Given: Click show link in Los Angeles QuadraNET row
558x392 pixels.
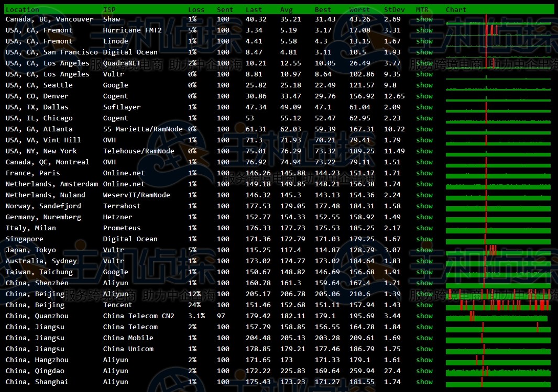Looking at the screenshot, I should pyautogui.click(x=424, y=63).
